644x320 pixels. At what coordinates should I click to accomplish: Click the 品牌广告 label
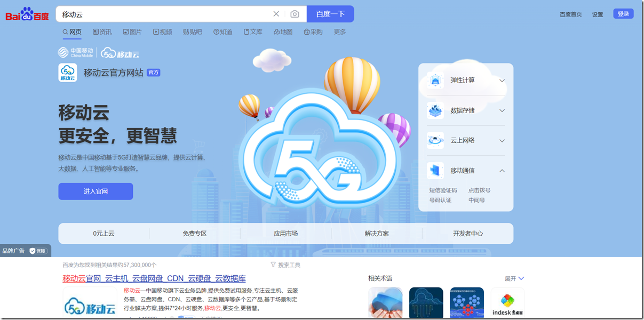coord(13,251)
